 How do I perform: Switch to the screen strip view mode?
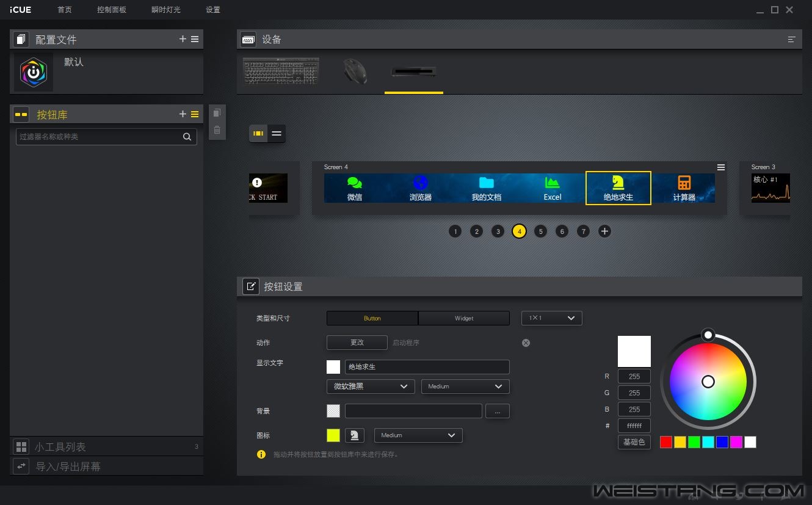point(258,134)
